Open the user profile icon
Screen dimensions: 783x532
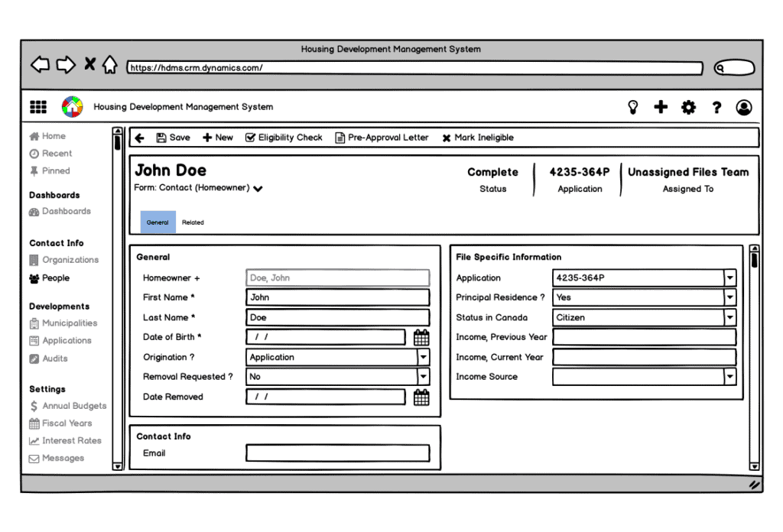pyautogui.click(x=743, y=107)
